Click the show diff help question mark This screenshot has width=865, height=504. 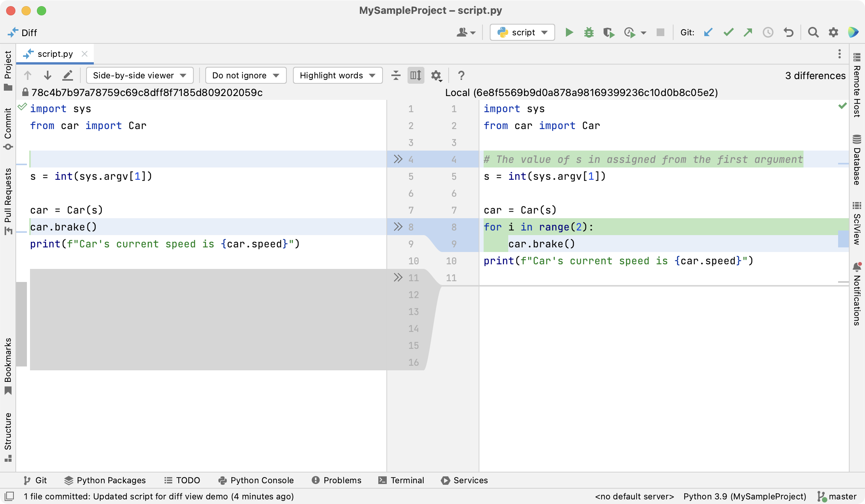[x=461, y=75]
